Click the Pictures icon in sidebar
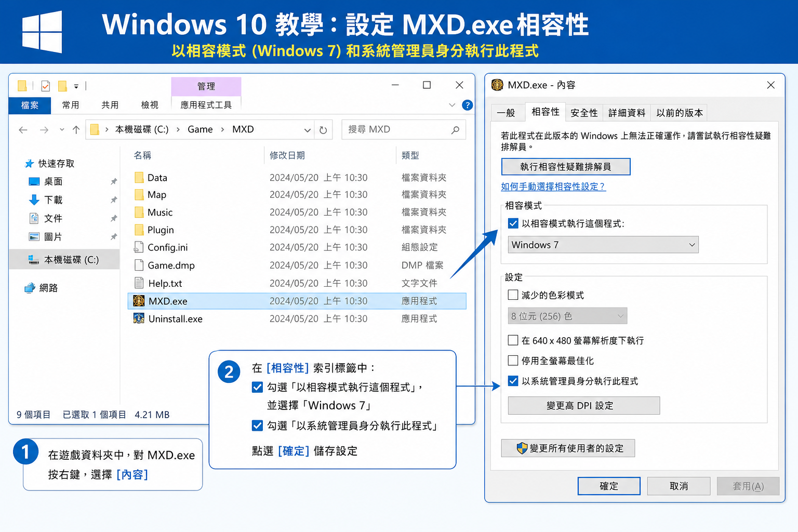This screenshot has height=532, width=798. pos(34,236)
